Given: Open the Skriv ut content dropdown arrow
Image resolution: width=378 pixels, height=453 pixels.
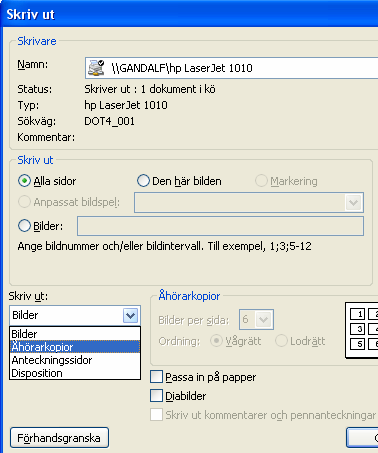Looking at the screenshot, I should [x=130, y=315].
